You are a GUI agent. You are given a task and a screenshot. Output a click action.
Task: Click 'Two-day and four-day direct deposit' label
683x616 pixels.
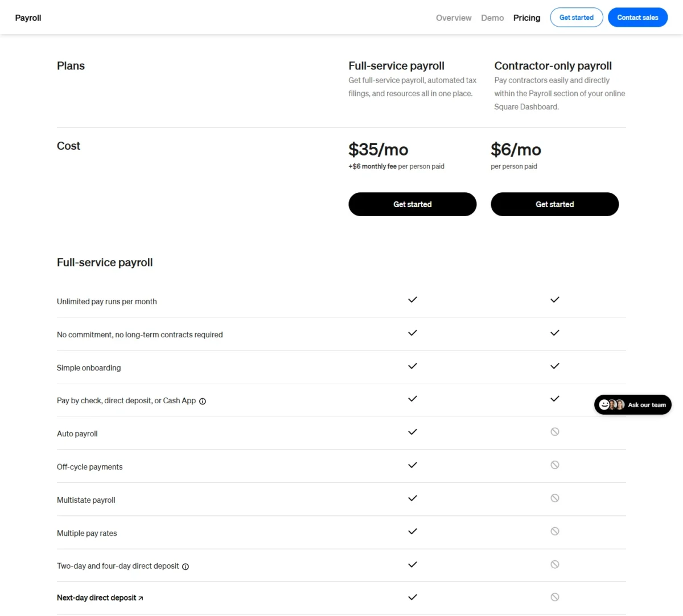tap(118, 566)
